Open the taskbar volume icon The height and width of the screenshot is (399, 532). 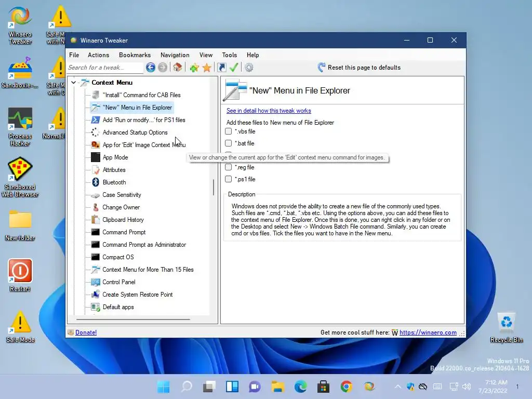tap(467, 387)
